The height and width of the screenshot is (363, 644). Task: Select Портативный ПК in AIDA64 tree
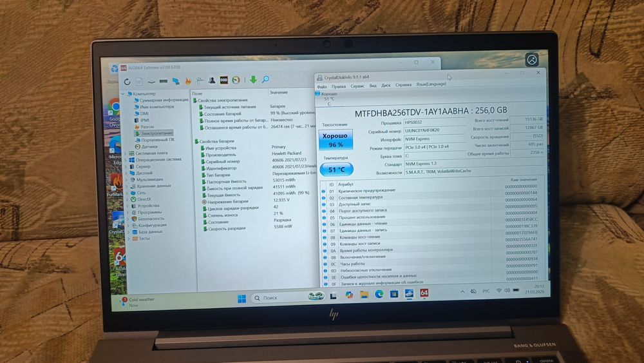(x=158, y=140)
